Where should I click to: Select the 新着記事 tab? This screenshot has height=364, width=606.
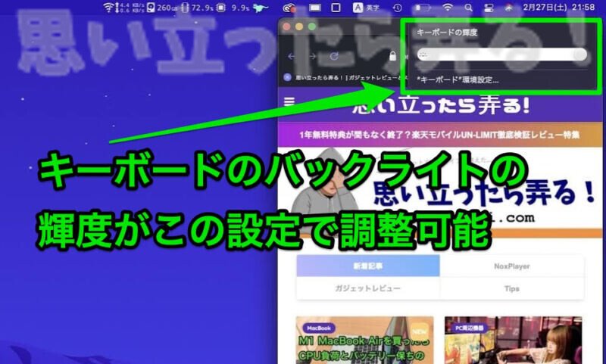point(368,266)
